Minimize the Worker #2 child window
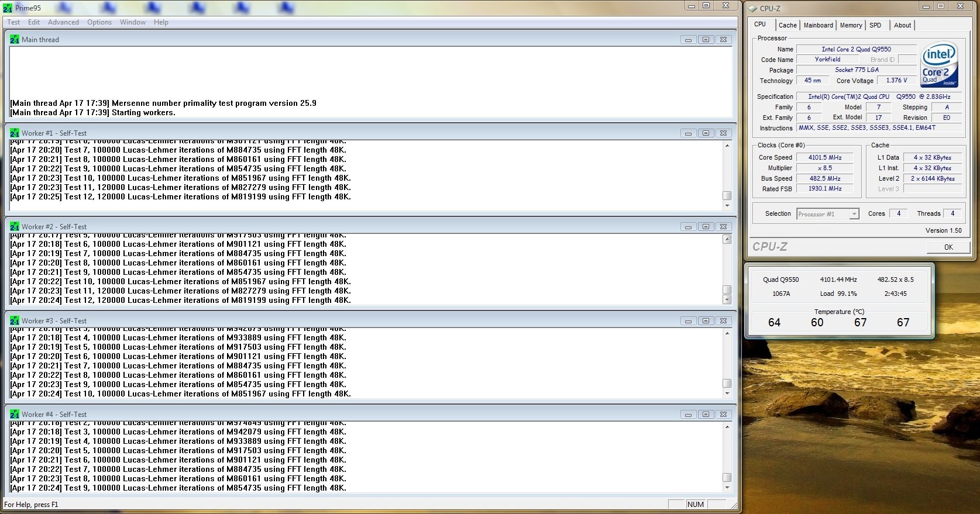This screenshot has height=514, width=980. (688, 227)
